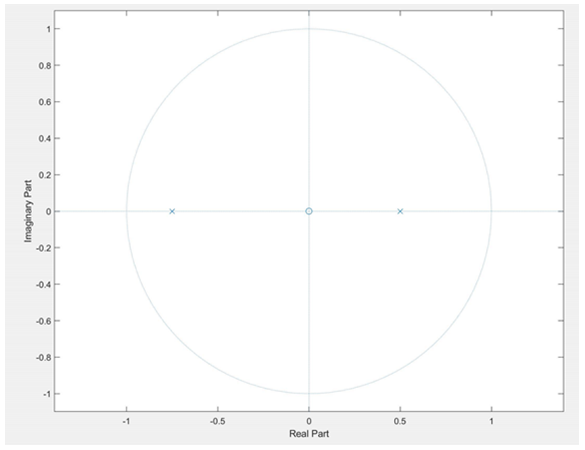
Task: Click the 'Real Part' axis label
Action: (x=309, y=434)
